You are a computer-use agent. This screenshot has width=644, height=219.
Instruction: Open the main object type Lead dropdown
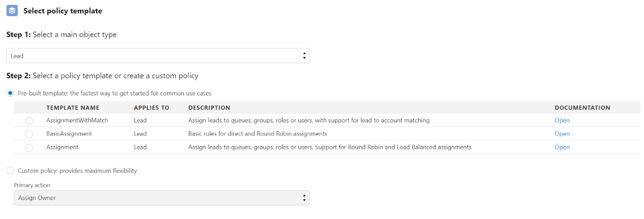point(158,55)
